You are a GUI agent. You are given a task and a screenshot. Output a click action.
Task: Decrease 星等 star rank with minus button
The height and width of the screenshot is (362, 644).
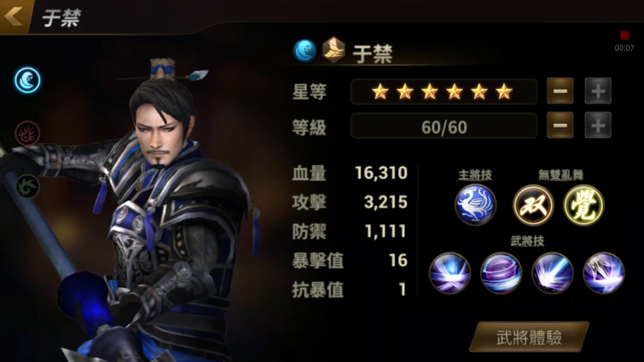pyautogui.click(x=560, y=91)
